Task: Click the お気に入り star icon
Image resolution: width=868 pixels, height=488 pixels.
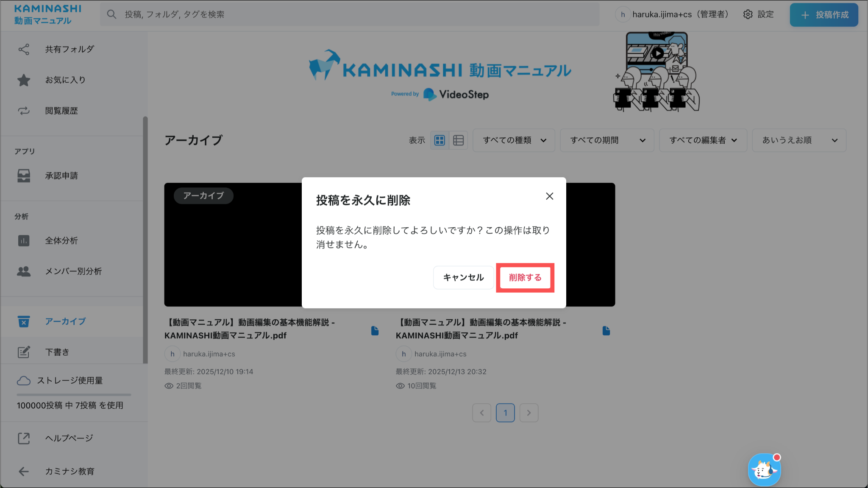Action: (x=24, y=80)
